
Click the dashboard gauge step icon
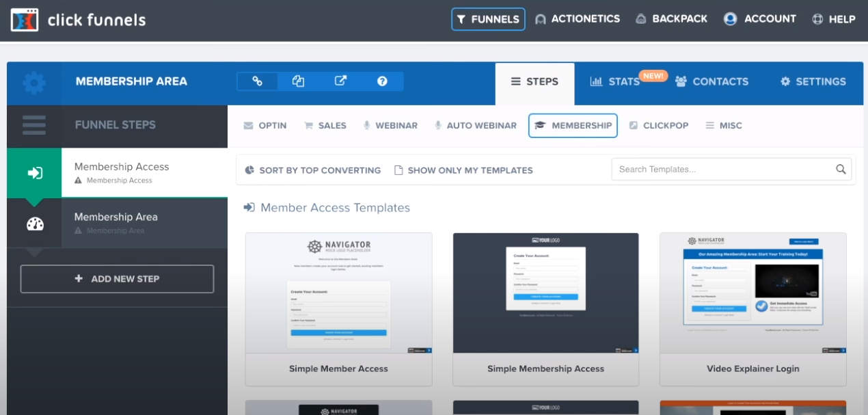click(x=35, y=224)
